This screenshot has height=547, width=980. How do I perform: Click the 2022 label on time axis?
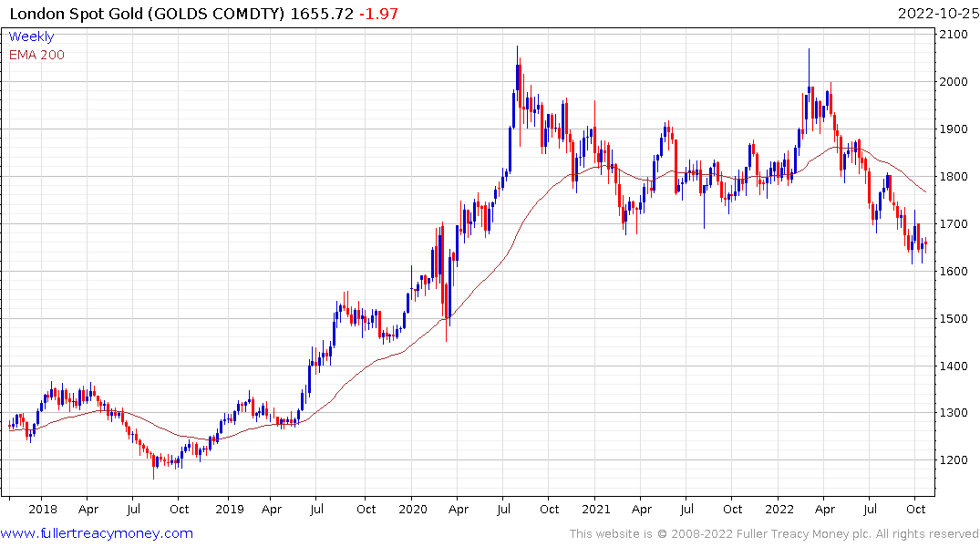click(779, 510)
